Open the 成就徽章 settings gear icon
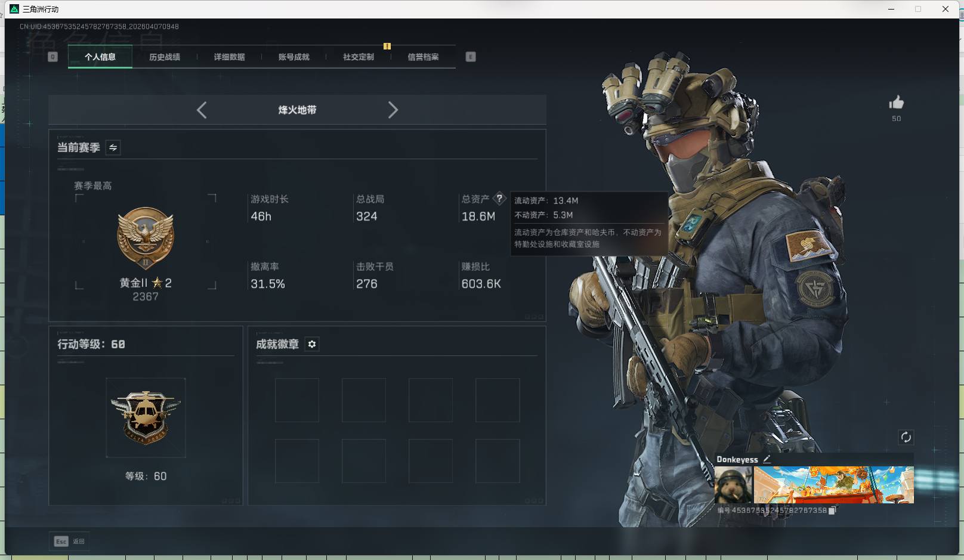The image size is (964, 560). point(311,344)
